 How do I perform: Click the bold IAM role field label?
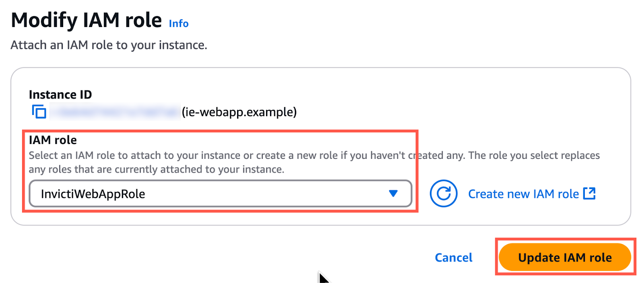click(x=53, y=140)
